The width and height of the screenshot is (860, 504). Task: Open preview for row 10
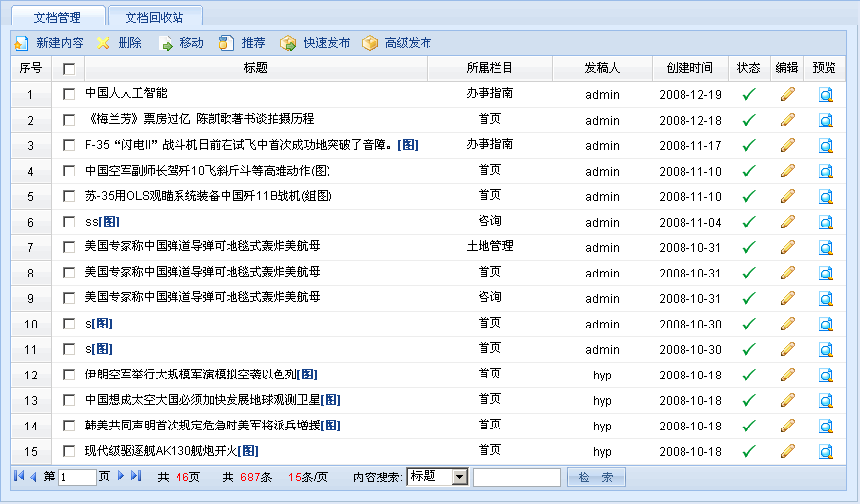826,325
